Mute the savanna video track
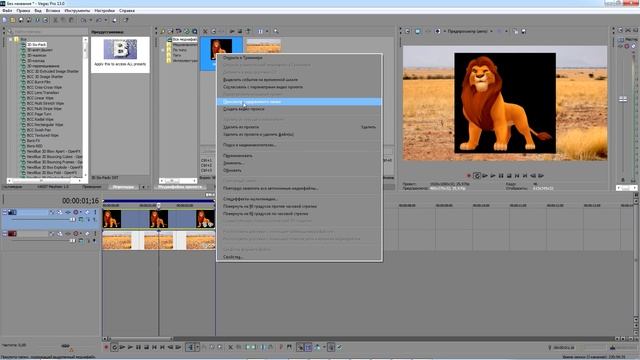 [x=87, y=233]
